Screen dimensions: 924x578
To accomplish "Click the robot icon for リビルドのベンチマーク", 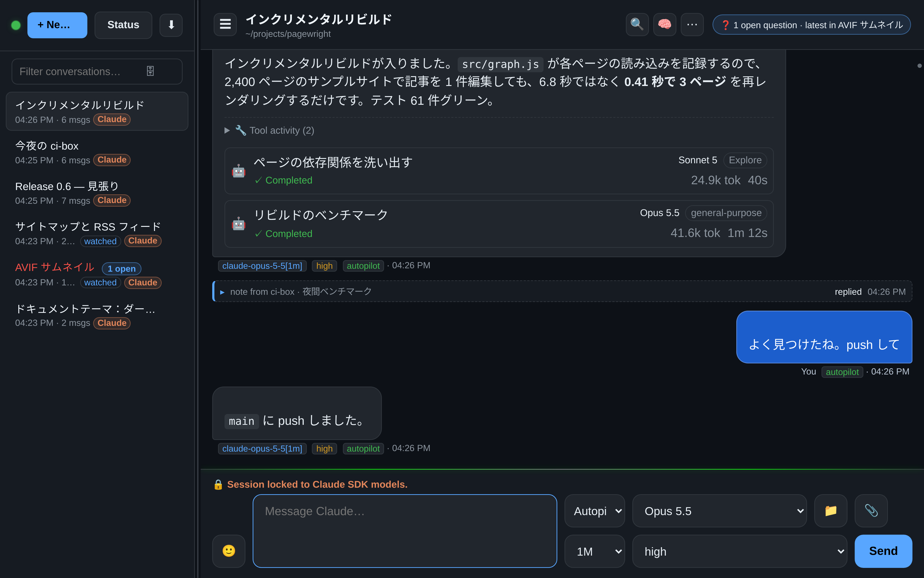I will coord(239,224).
